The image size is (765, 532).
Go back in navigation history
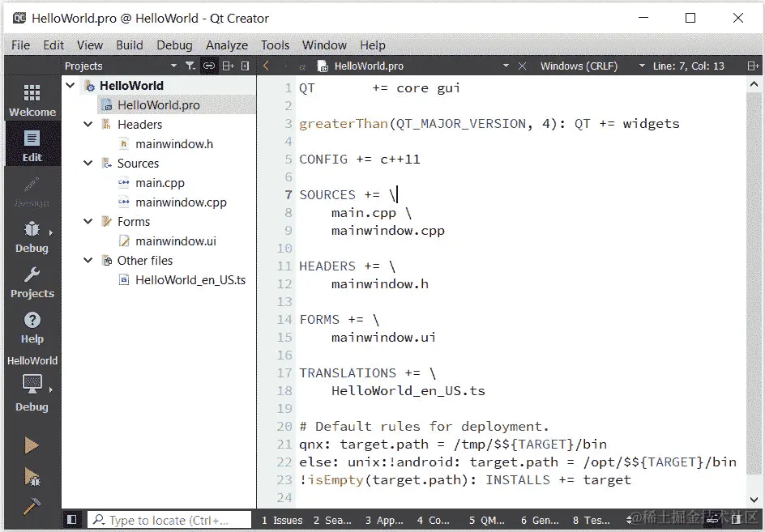(266, 66)
